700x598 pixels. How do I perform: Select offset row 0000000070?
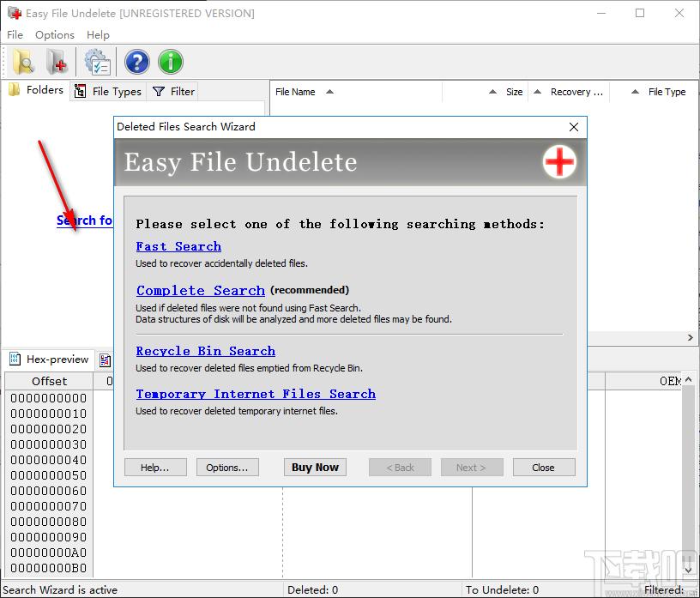[x=49, y=506]
